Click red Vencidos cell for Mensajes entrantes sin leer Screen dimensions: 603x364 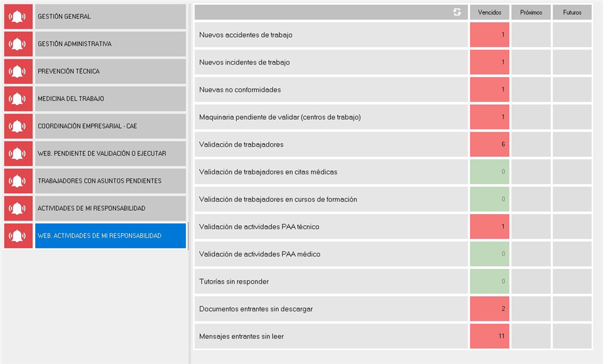point(489,336)
